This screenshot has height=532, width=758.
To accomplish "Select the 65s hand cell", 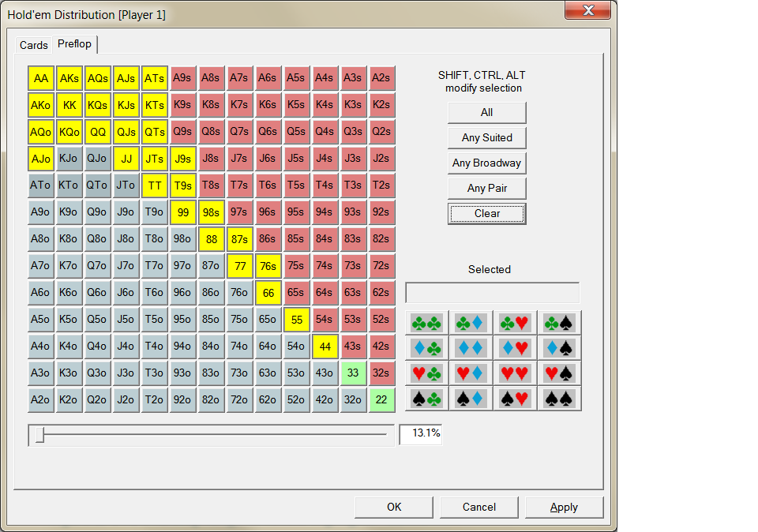I will (296, 292).
